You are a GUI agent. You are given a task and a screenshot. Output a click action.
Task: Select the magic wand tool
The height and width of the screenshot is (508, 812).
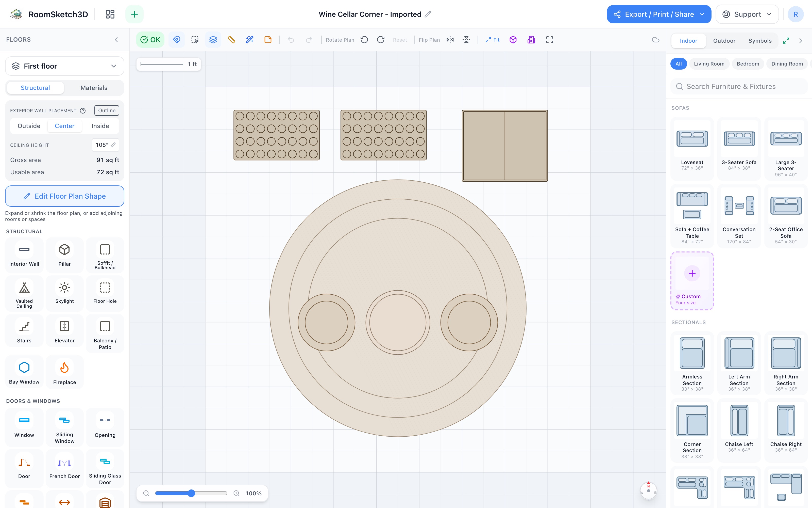tap(250, 40)
